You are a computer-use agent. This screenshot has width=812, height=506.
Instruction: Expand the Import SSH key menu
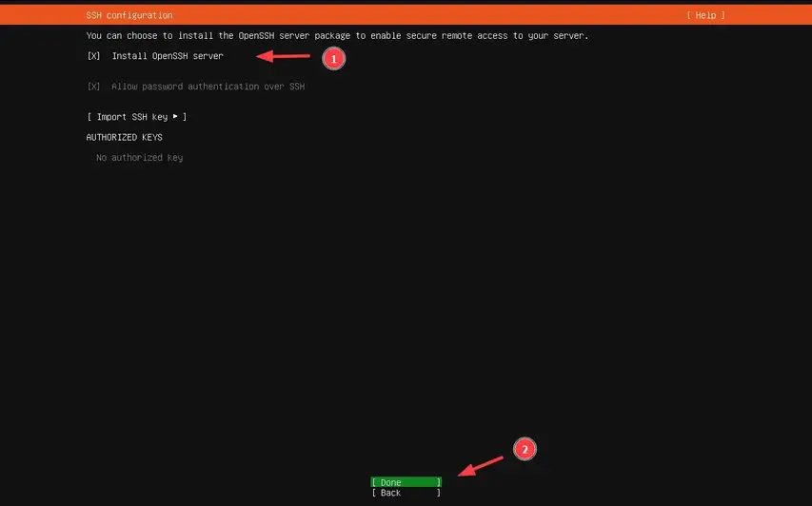pyautogui.click(x=136, y=117)
